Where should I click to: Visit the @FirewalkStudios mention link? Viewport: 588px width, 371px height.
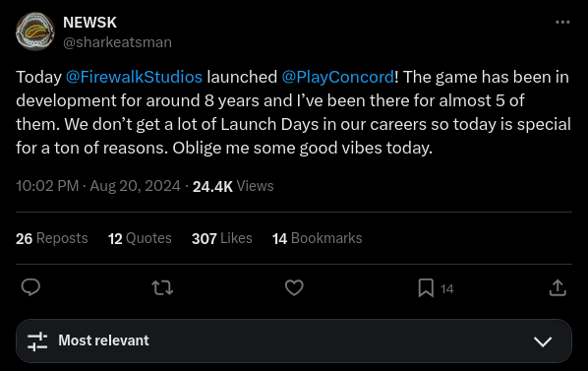(134, 77)
